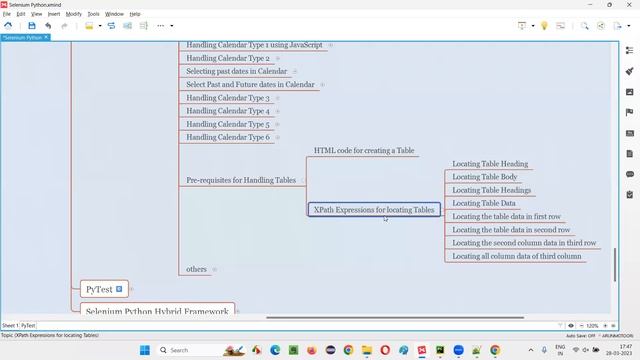
Task: Open dropdown arrow beside yellow topic icon
Action: click(100, 26)
